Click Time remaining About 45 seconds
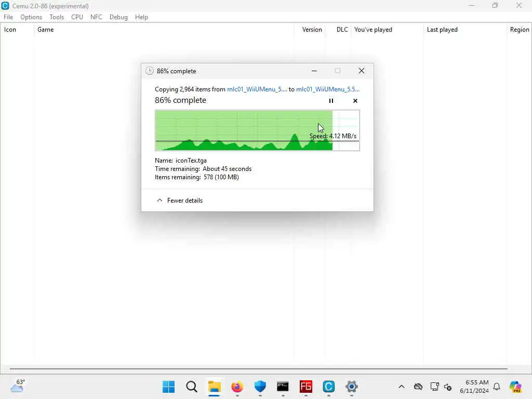The width and height of the screenshot is (532, 399). pyautogui.click(x=203, y=169)
